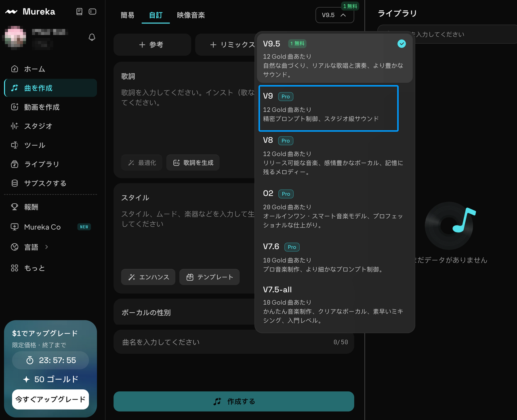Screen dimensions: 517x420
Task: Click the tool icon for ツール
Action: click(x=15, y=145)
